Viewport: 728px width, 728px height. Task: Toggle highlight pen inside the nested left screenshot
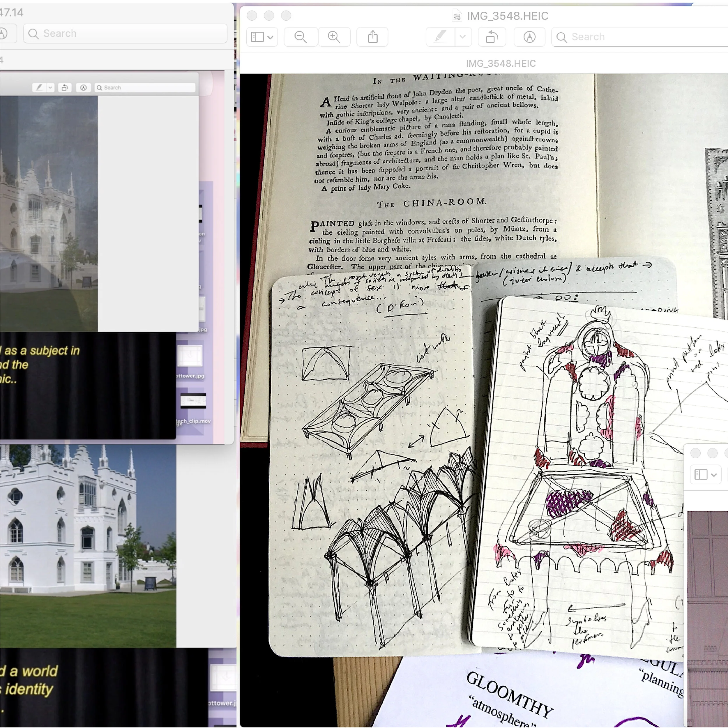[x=39, y=88]
